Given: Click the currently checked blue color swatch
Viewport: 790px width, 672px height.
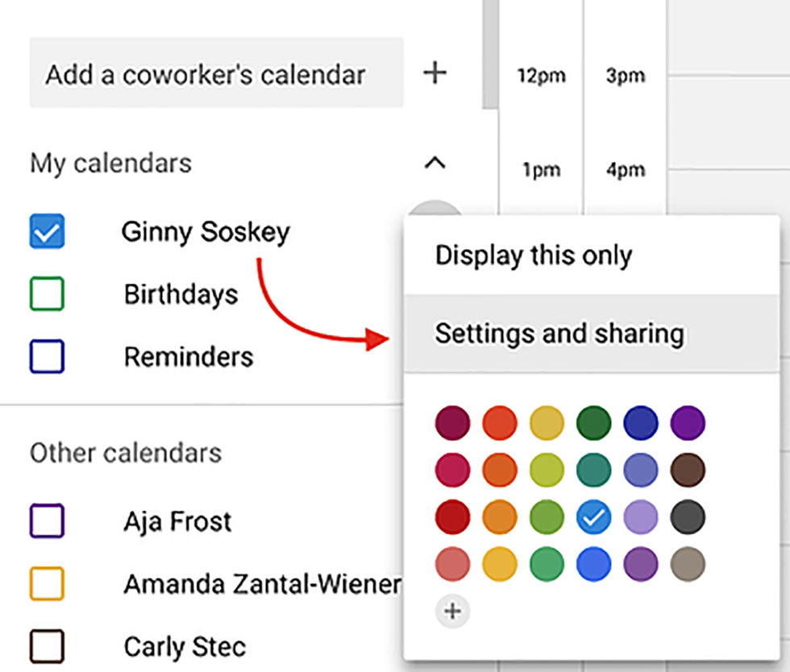Looking at the screenshot, I should (x=594, y=517).
